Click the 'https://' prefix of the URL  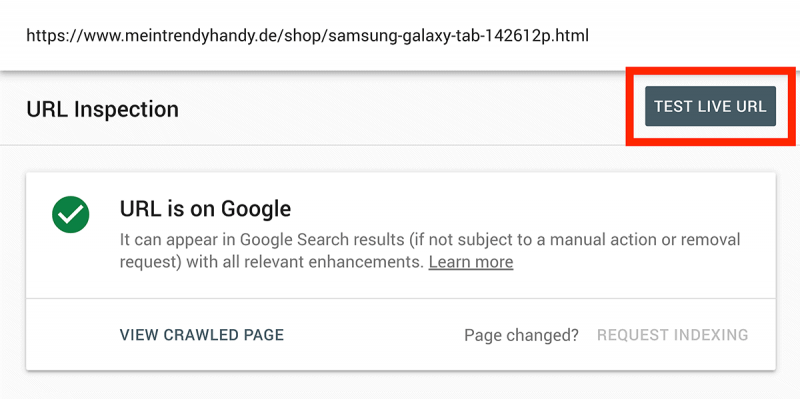click(55, 36)
